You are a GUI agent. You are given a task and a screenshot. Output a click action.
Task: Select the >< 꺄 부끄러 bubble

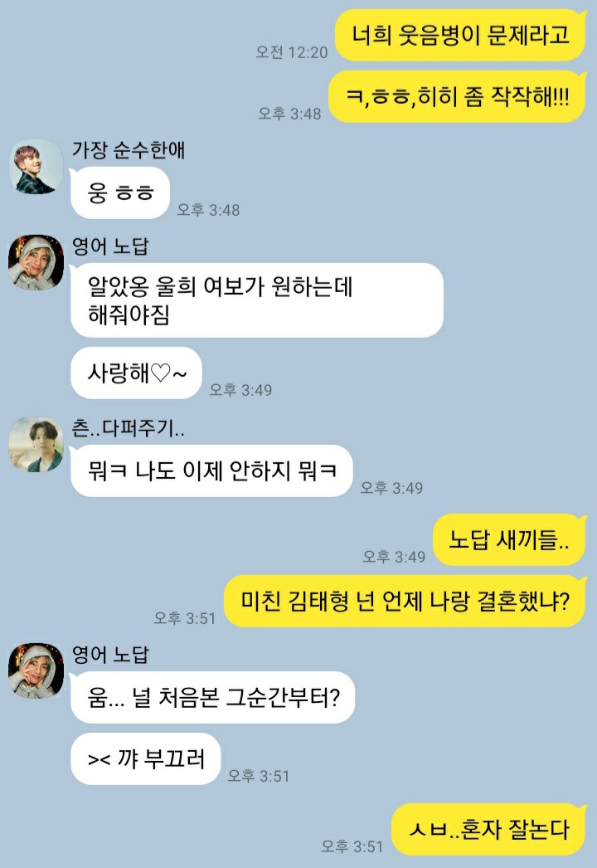[x=145, y=759]
